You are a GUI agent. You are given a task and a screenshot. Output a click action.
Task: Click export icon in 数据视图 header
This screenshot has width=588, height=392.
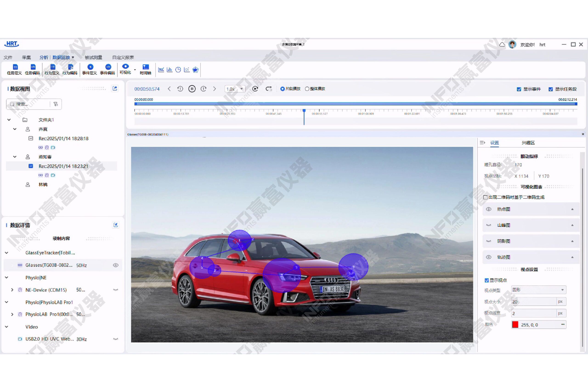point(115,88)
